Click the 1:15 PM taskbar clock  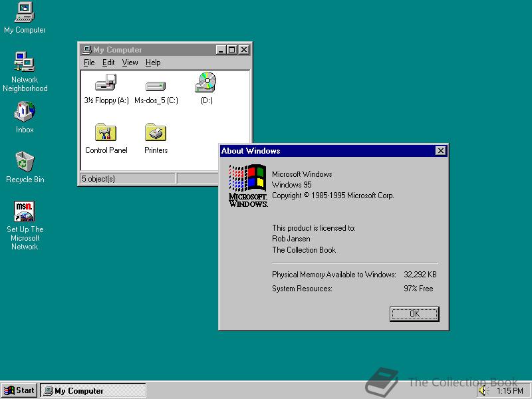pyautogui.click(x=509, y=391)
